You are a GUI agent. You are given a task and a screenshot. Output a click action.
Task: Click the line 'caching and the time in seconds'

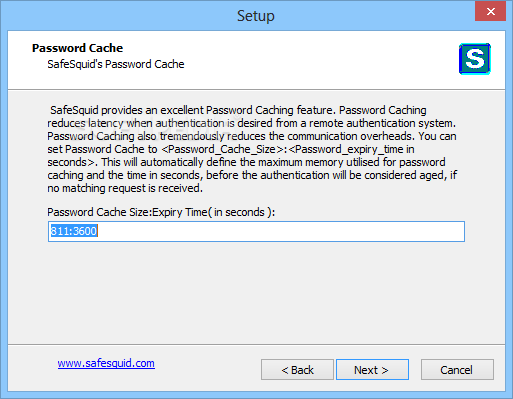click(252, 175)
